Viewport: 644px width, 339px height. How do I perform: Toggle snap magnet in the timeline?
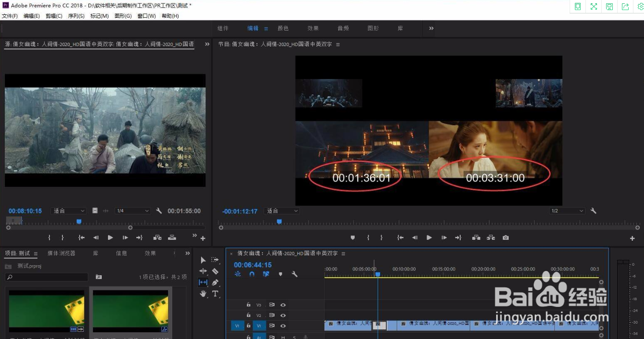[252, 274]
